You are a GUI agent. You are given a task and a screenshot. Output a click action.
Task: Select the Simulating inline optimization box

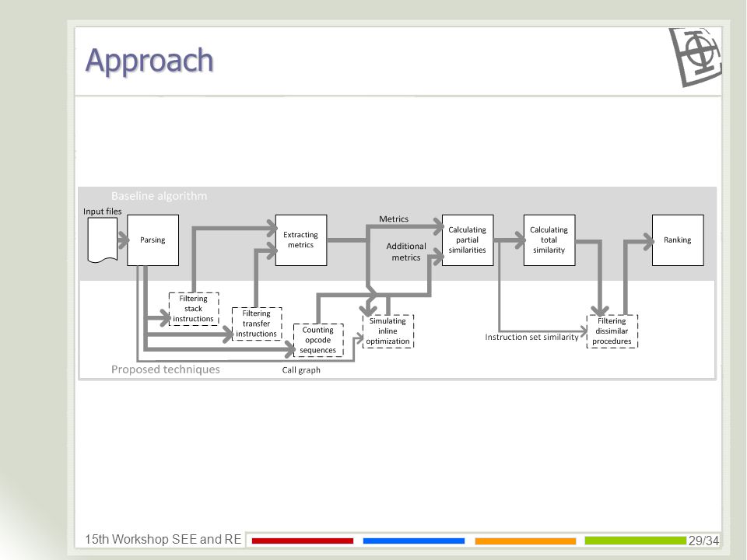[388, 331]
